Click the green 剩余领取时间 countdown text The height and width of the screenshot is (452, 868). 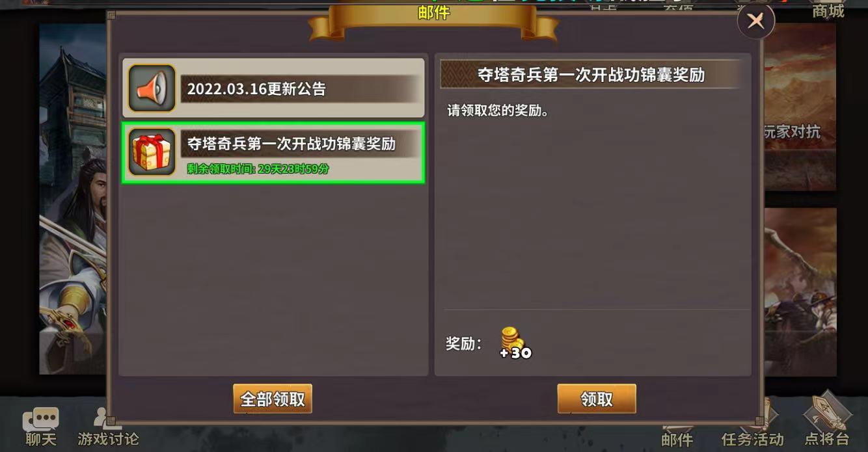click(258, 169)
